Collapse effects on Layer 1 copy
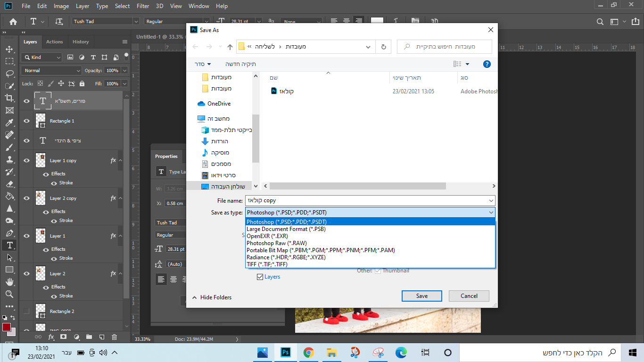 click(120, 160)
